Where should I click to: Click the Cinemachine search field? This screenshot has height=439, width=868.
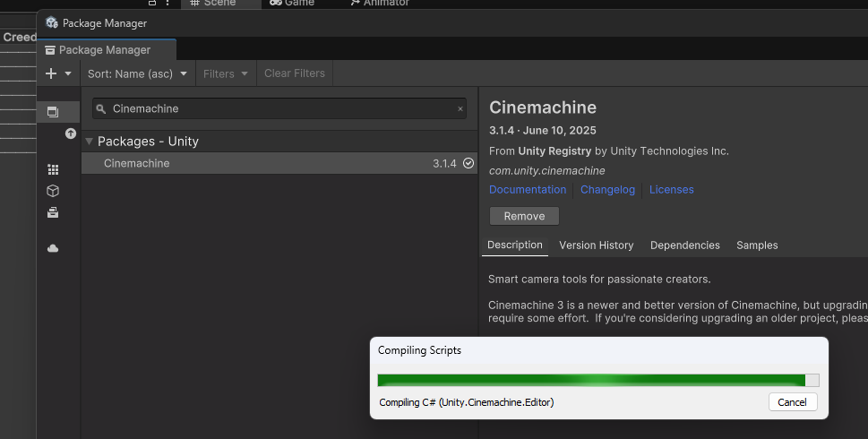[279, 108]
